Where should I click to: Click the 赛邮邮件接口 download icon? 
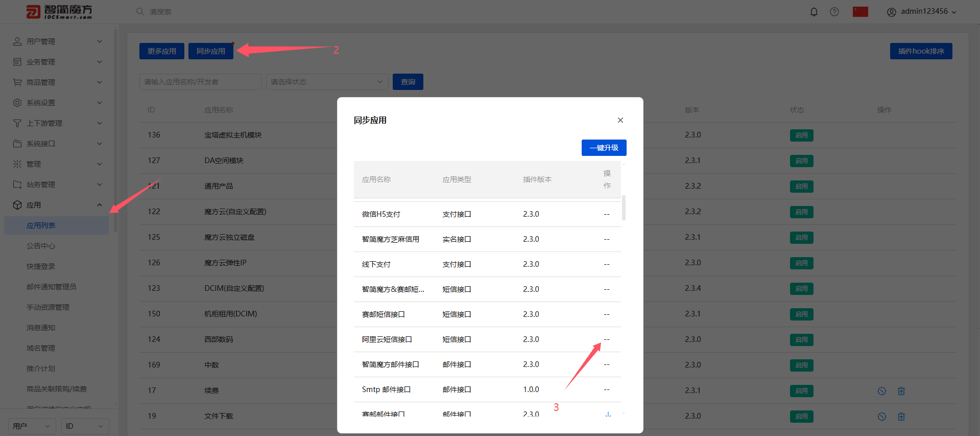tap(608, 414)
